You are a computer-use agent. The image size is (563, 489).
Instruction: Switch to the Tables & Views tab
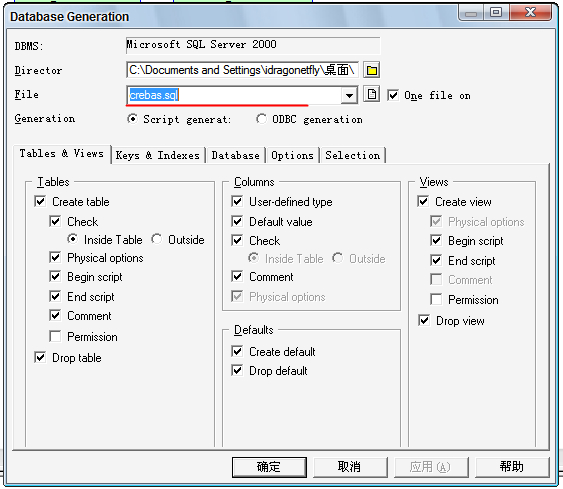coord(62,154)
